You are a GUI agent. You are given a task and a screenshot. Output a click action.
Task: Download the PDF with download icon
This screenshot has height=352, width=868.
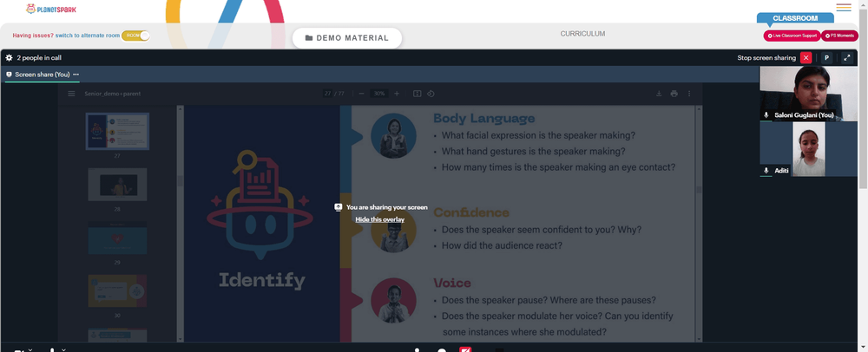659,94
